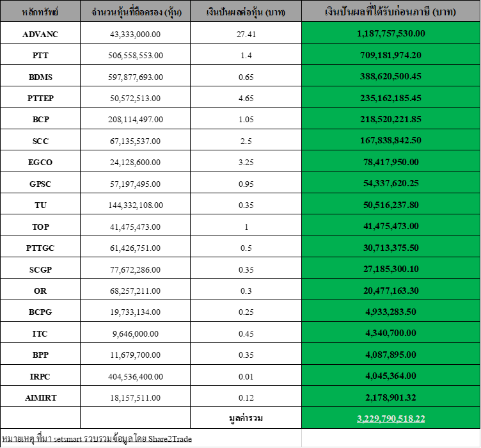Screen dimensions: 481x448
Task: Click the TOP shares value 41,475,473.00 in holdings column
Action: point(136,227)
